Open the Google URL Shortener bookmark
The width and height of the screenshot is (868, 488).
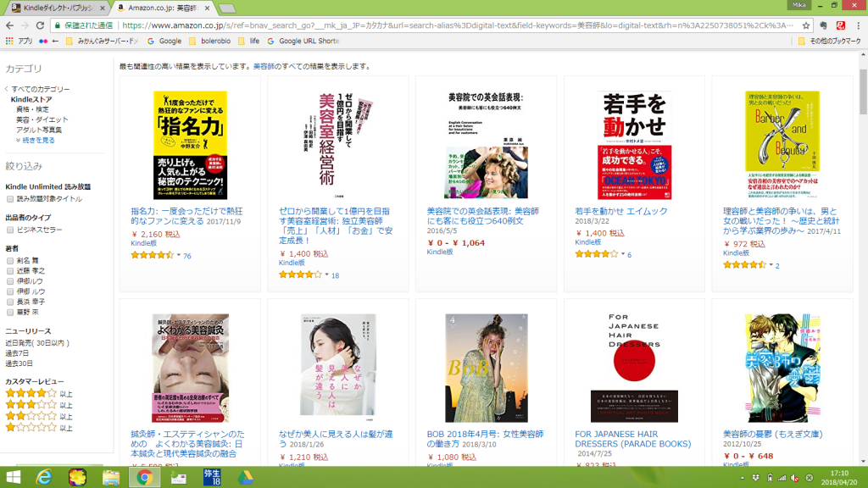[303, 41]
